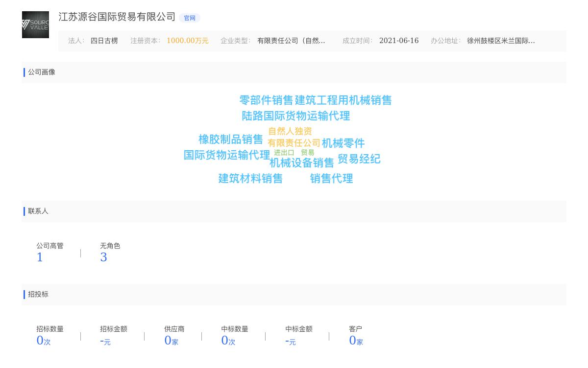This screenshot has width=588, height=368.
Task: Select the 机械零件 keyword tag
Action: pyautogui.click(x=343, y=143)
